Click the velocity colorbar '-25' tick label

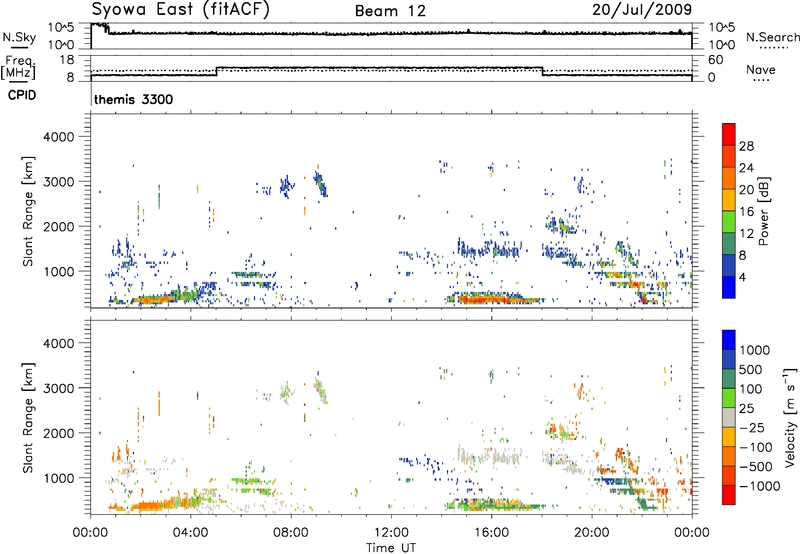pyautogui.click(x=752, y=427)
